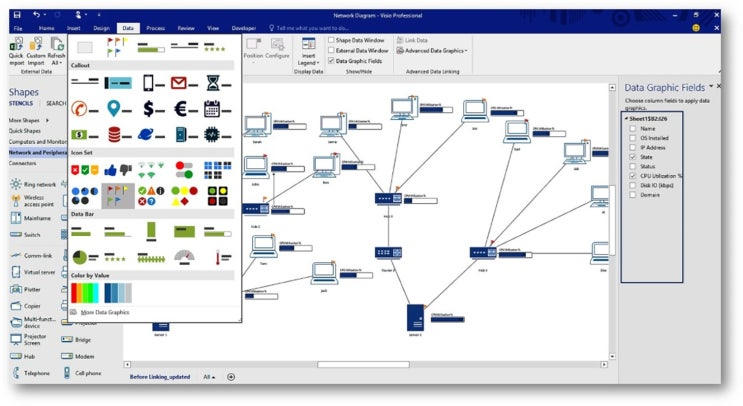Check the Shape Data Window checkbox
This screenshot has width=743, height=406.
click(x=331, y=40)
